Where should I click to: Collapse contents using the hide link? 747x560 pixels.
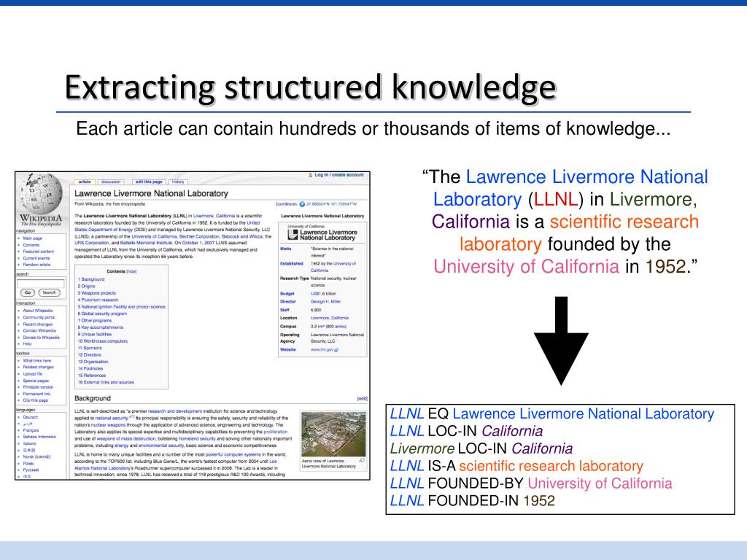click(131, 271)
